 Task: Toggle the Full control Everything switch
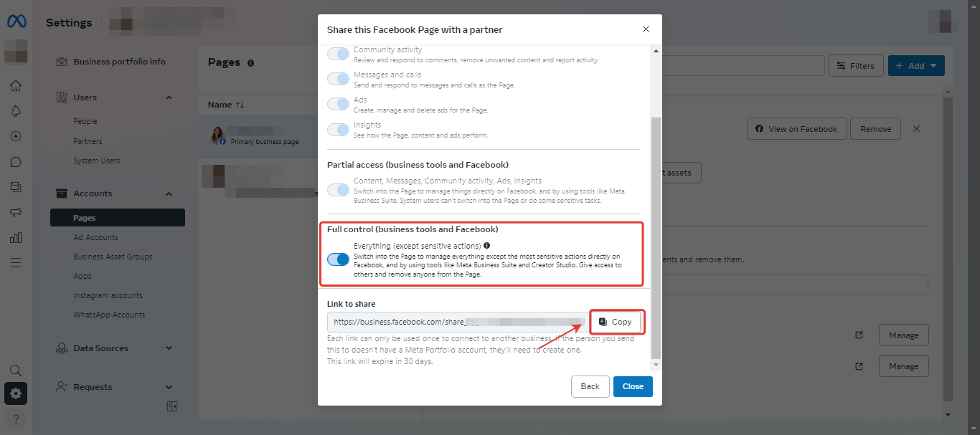pos(338,259)
